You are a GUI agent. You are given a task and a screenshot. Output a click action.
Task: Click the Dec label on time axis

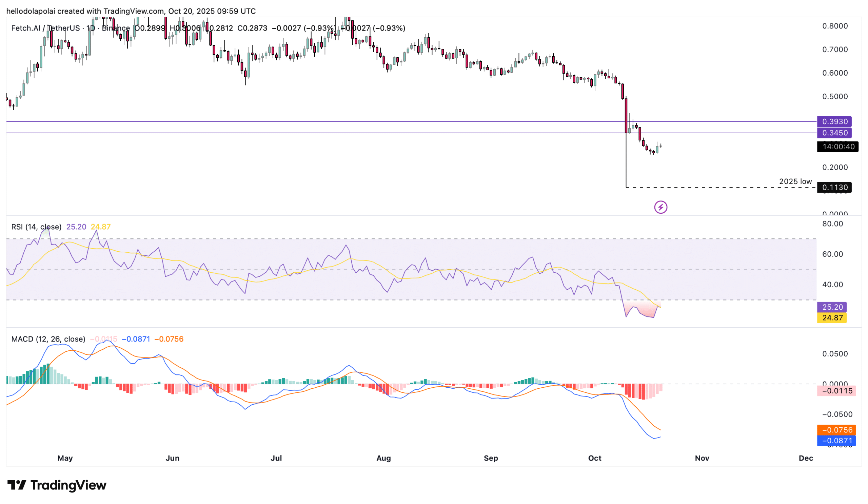pos(806,458)
